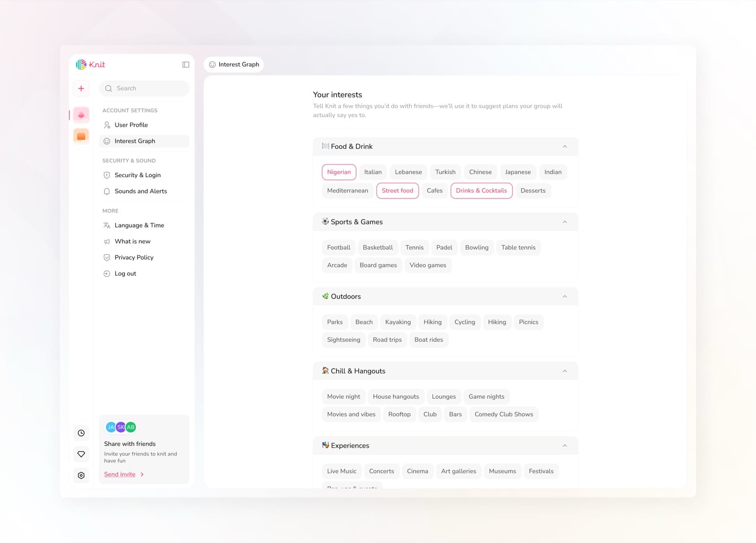This screenshot has height=543, width=756.
Task: Deselect the Street food chip
Action: (x=397, y=190)
